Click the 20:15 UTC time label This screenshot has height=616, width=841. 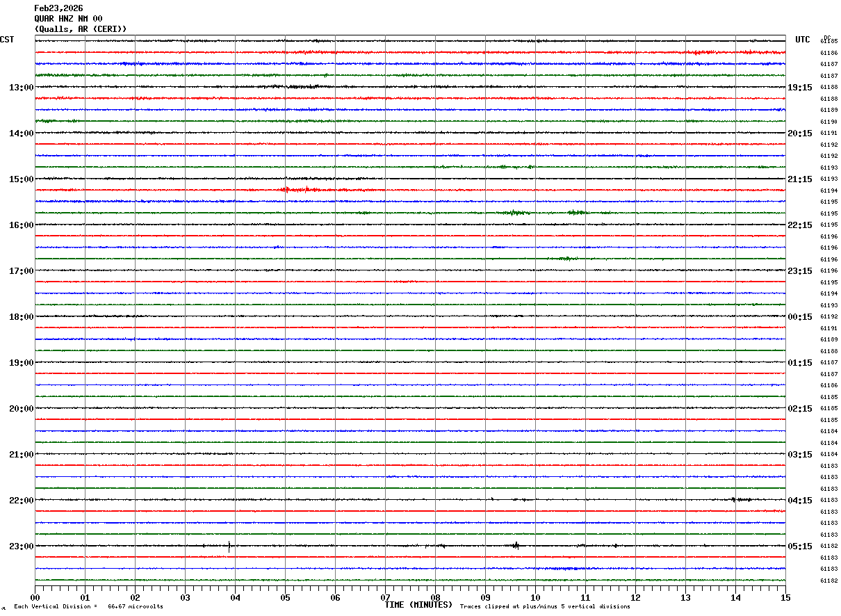pyautogui.click(x=800, y=133)
